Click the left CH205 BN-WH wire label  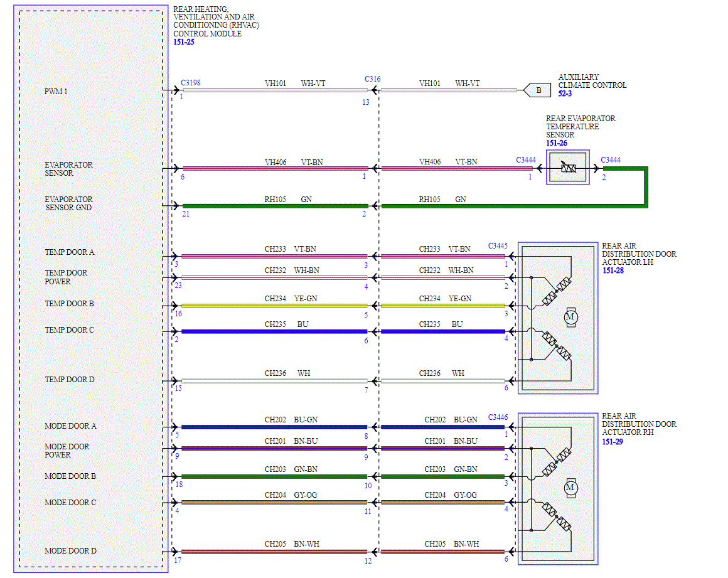[292, 543]
